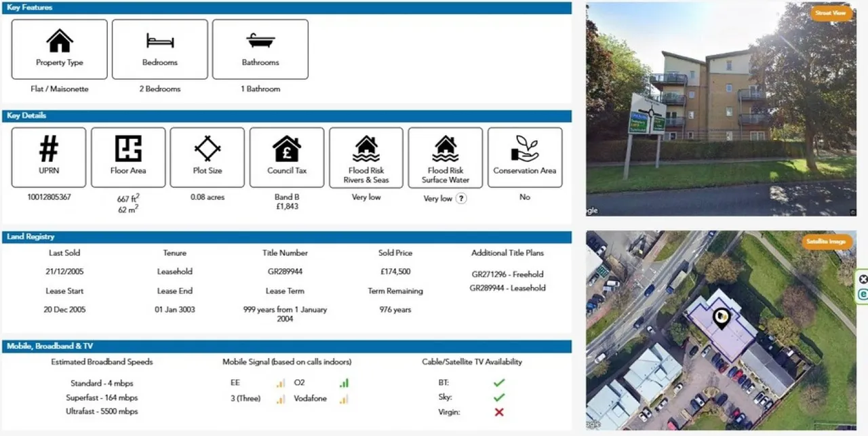The image size is (868, 436).
Task: Click the Property Type house icon
Action: pyautogui.click(x=60, y=41)
